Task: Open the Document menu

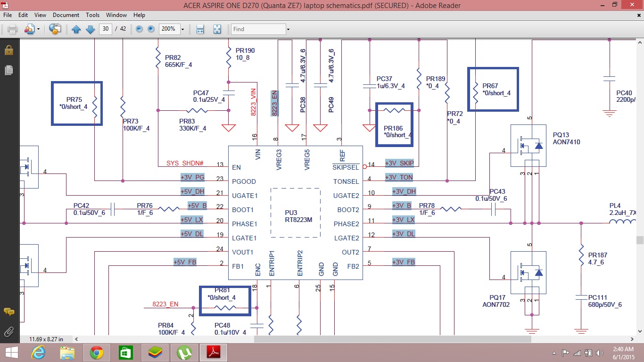Action: (x=66, y=15)
